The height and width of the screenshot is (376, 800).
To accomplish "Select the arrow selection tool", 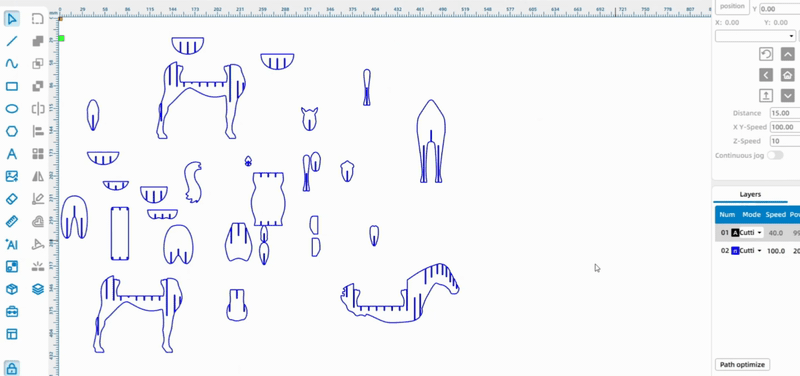I will point(12,19).
